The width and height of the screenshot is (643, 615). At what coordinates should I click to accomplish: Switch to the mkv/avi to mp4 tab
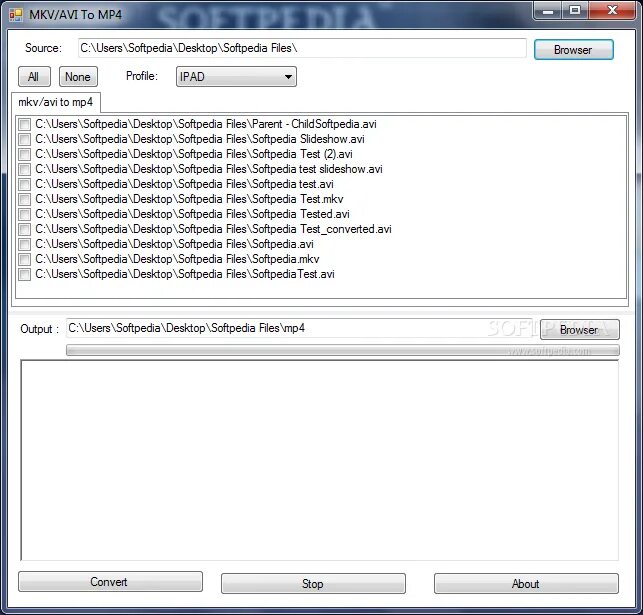tap(56, 102)
